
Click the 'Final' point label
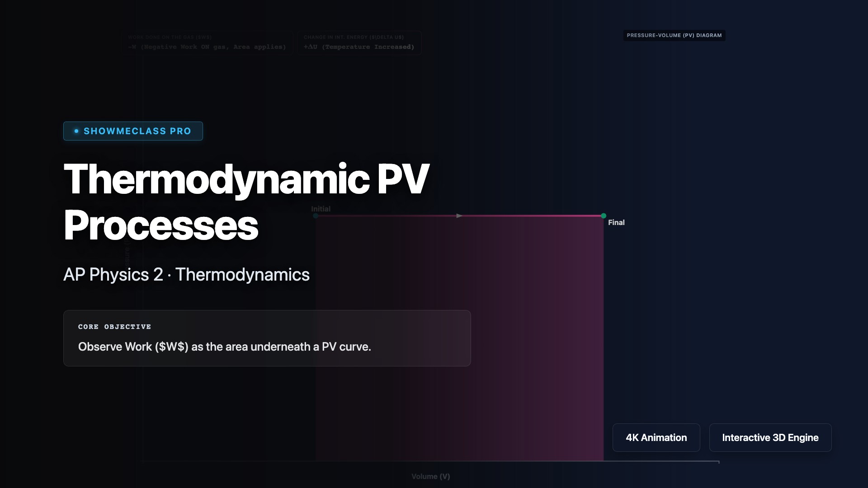click(x=616, y=222)
